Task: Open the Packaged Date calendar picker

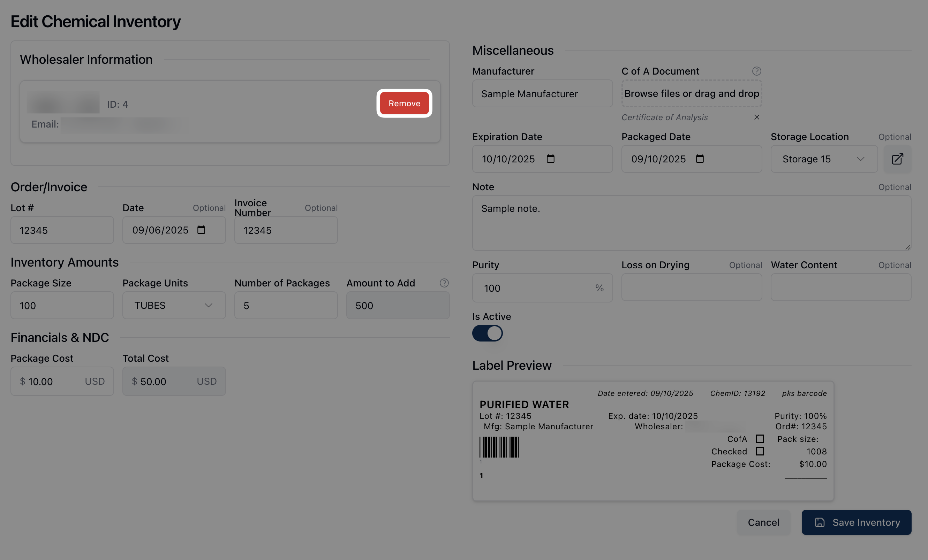Action: pos(699,159)
